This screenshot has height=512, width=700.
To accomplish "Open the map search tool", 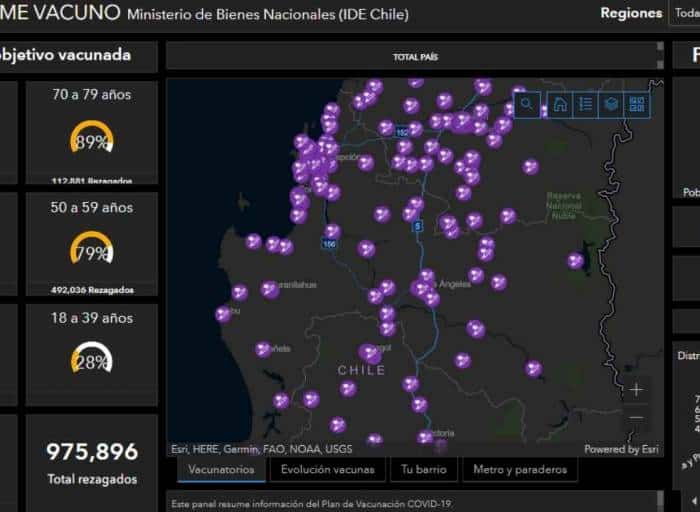I will point(527,103).
